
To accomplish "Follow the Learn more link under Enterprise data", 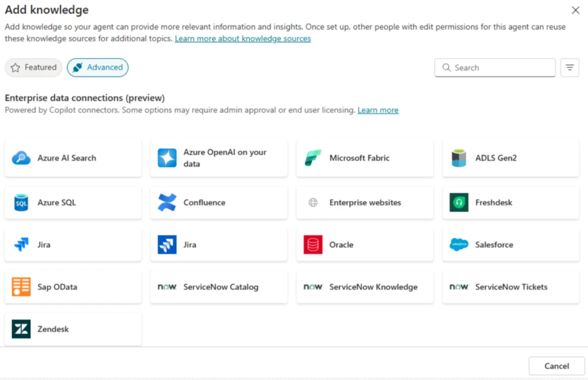I will click(378, 110).
